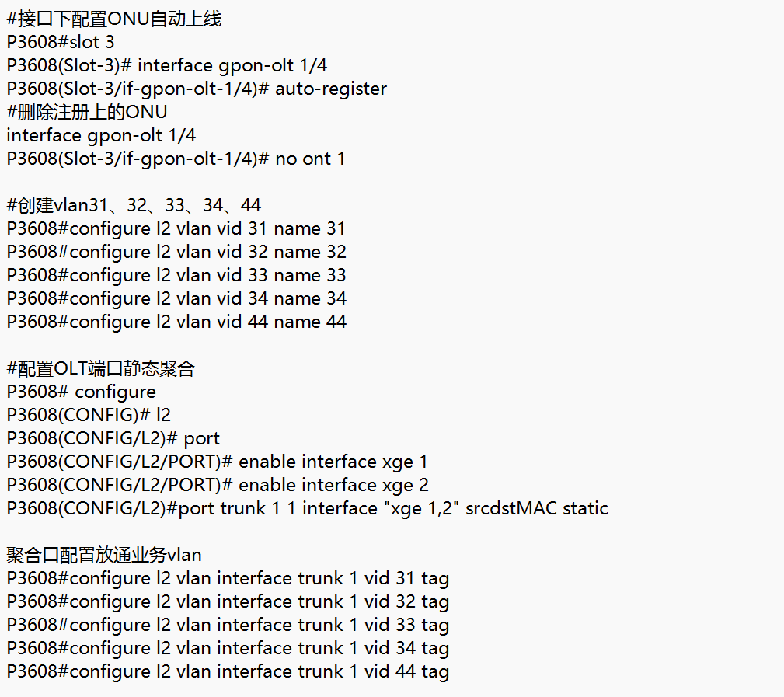The width and height of the screenshot is (784, 697).
Task: Click the heading about ONU auto online configuration
Action: (113, 19)
